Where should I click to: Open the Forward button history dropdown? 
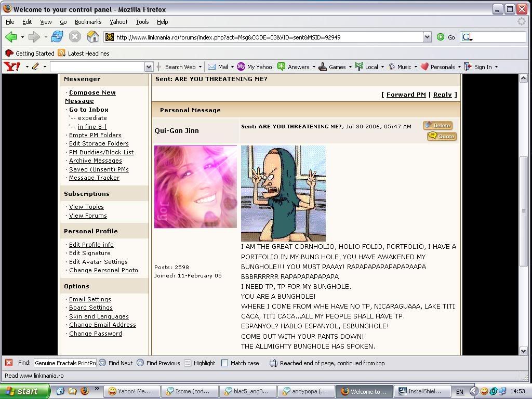point(46,37)
